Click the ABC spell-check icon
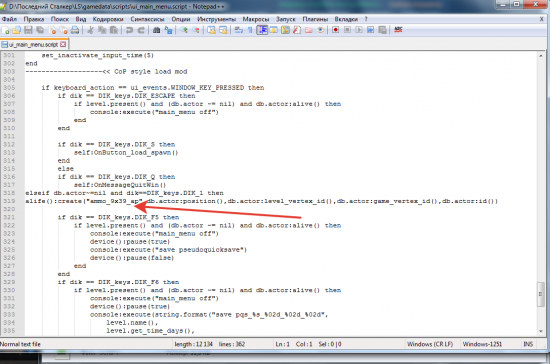The image size is (550, 364). coord(398,30)
